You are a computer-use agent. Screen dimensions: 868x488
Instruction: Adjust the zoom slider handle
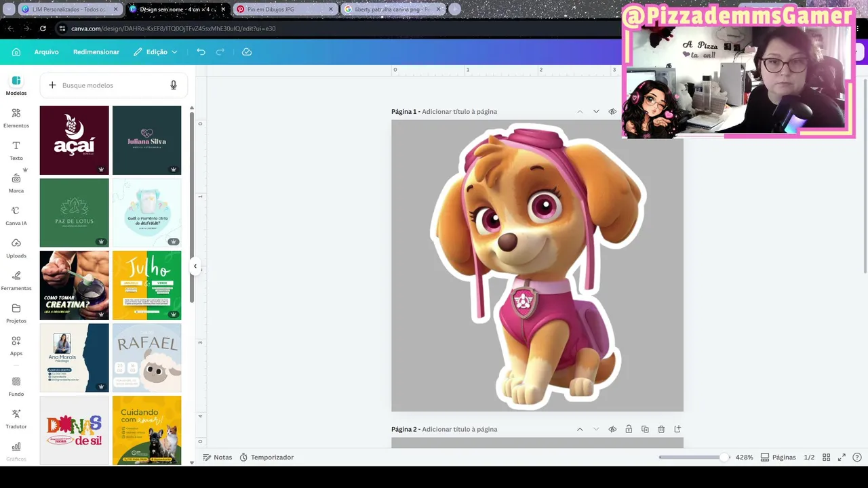point(724,457)
